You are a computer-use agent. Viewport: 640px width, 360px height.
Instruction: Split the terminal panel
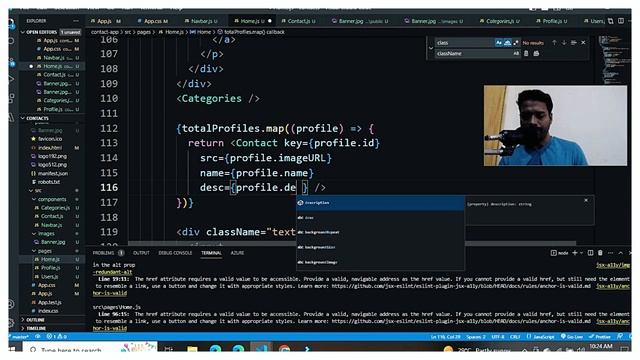[x=590, y=253]
